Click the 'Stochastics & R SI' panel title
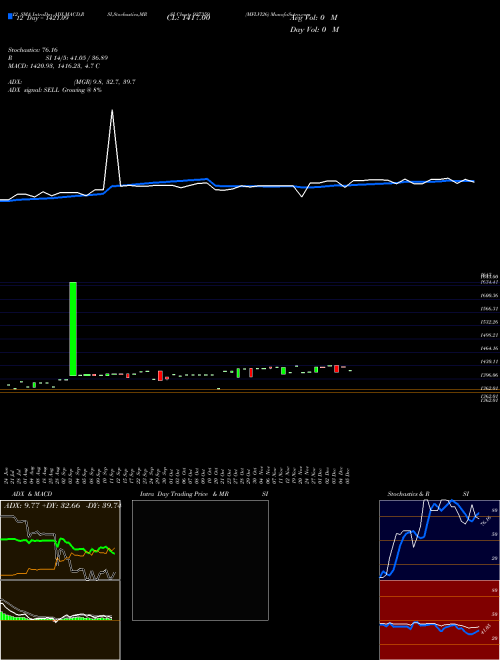The height and width of the screenshot is (660, 500). [428, 494]
